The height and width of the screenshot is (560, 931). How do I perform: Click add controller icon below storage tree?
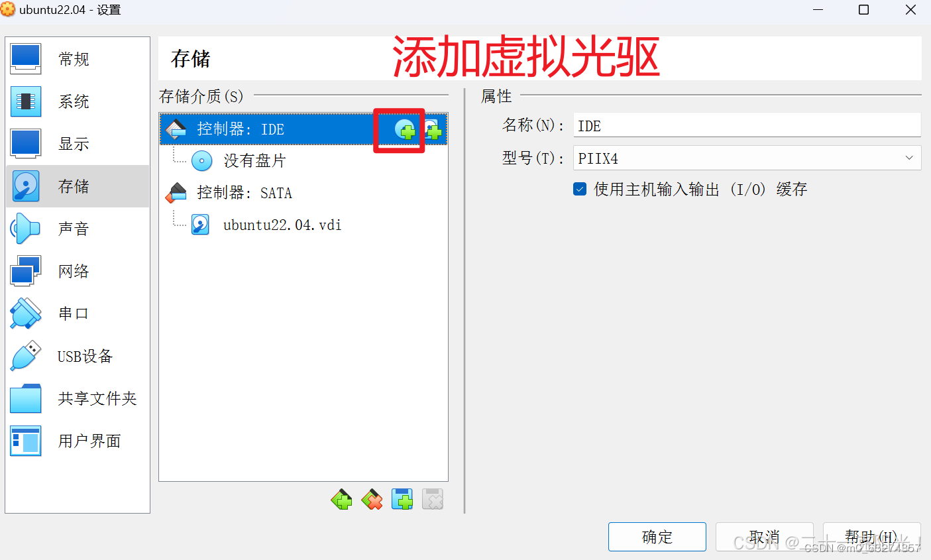342,499
